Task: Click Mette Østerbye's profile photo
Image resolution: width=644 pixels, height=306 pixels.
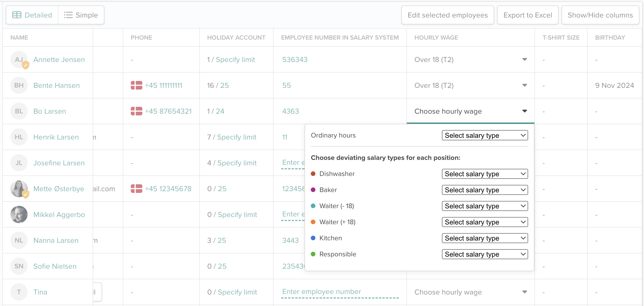Action: click(x=19, y=189)
